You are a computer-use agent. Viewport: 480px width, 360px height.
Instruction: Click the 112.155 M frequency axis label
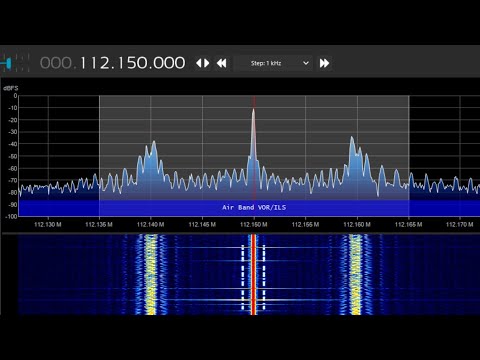coord(305,225)
